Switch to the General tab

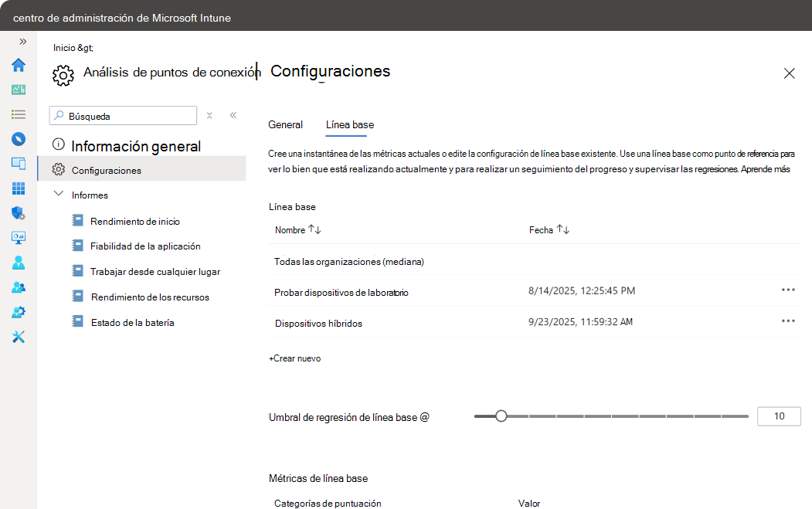pyautogui.click(x=285, y=125)
